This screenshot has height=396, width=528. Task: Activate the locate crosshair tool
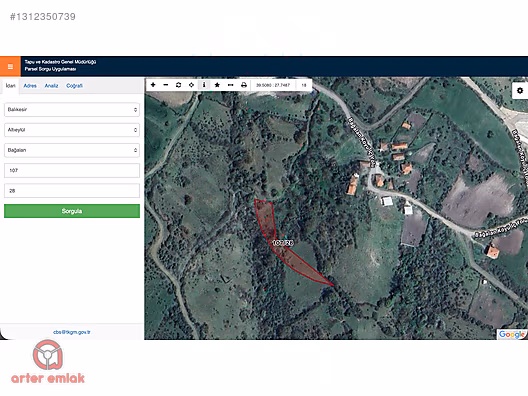[x=191, y=85]
